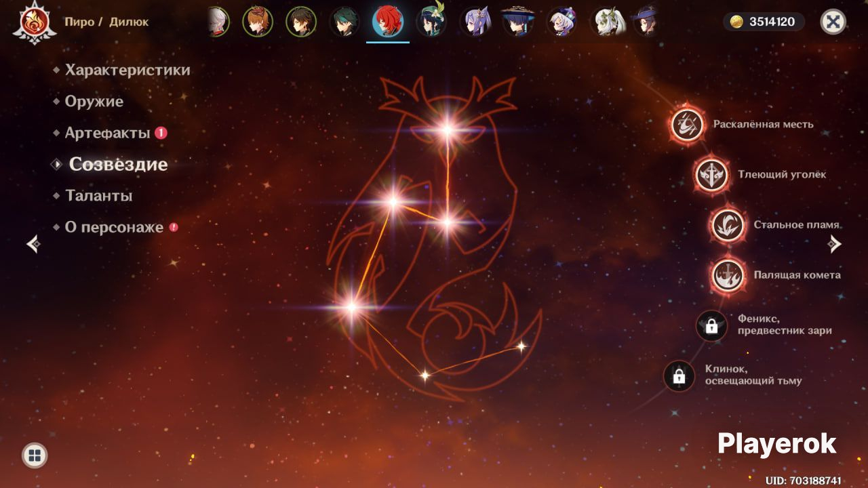Select the Xiao avatar with dark green hair
The height and width of the screenshot is (488, 868).
click(x=344, y=22)
